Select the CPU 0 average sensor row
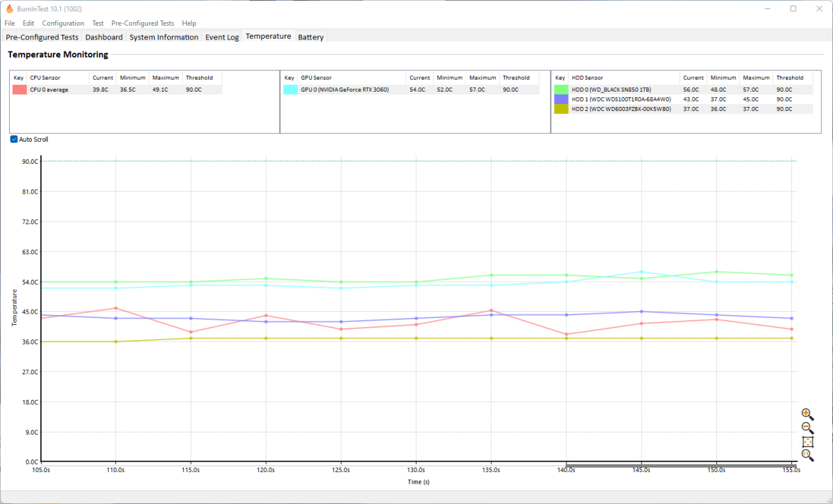The width and height of the screenshot is (833, 504). 117,90
